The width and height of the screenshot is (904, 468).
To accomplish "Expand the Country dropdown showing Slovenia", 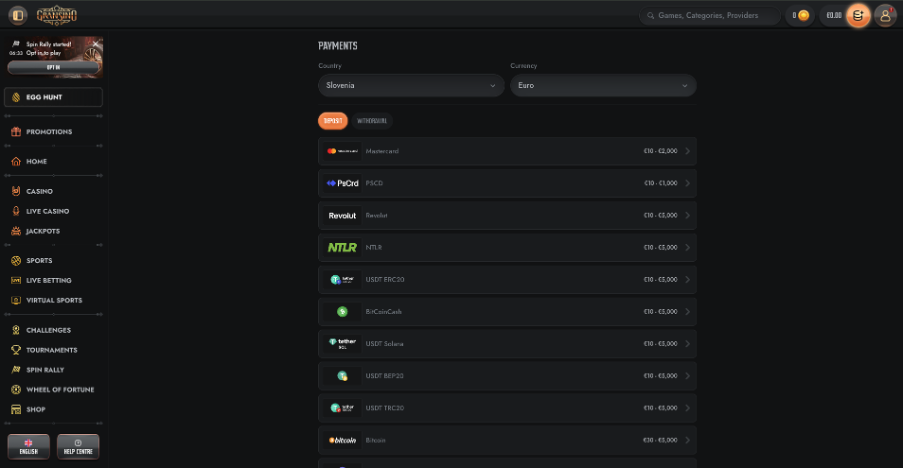I will [411, 85].
